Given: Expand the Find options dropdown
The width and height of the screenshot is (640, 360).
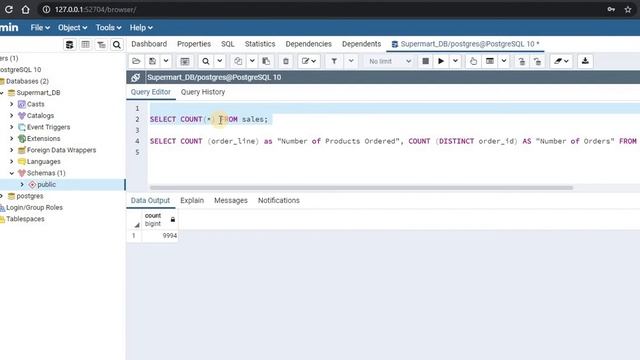Looking at the screenshot, I should click(x=220, y=61).
